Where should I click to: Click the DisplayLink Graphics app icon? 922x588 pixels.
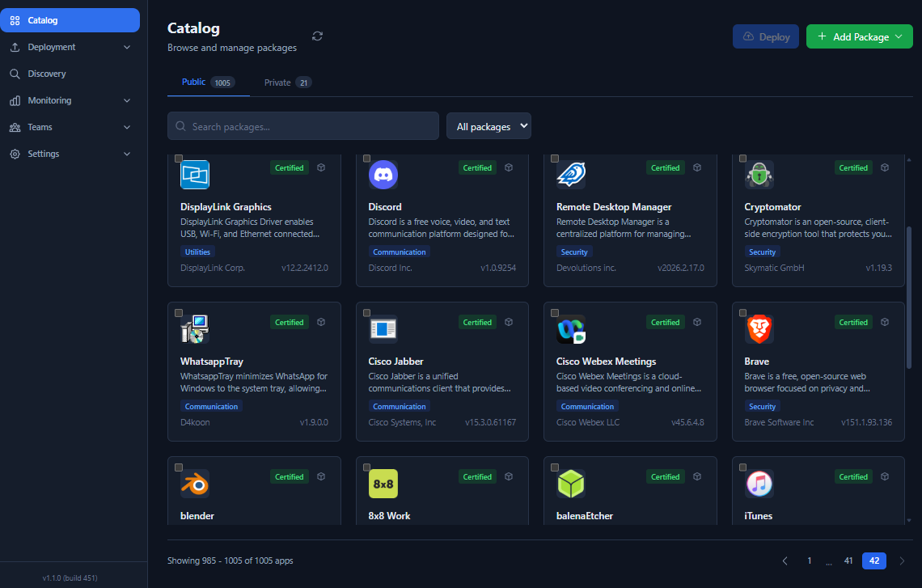click(195, 175)
